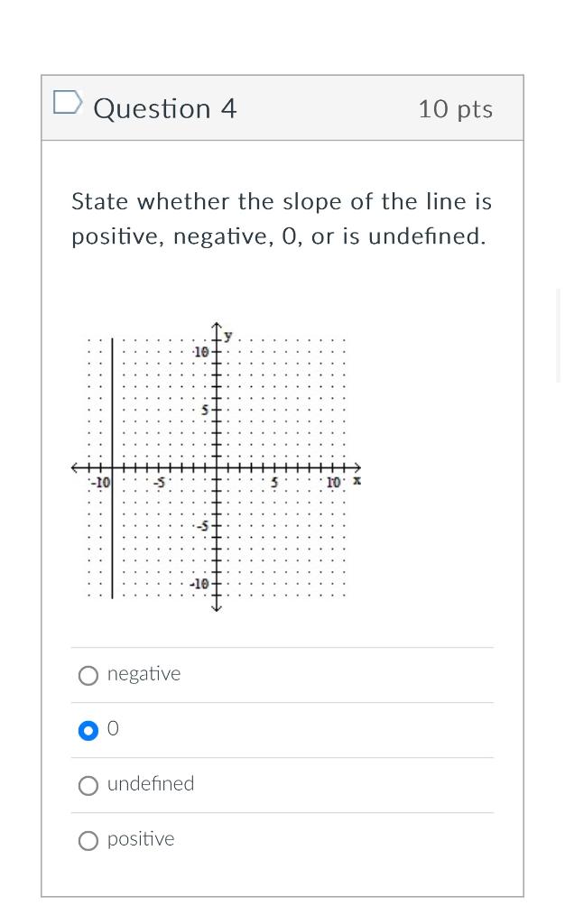Click the x-axis label on the graph
565x924 pixels.
[357, 482]
